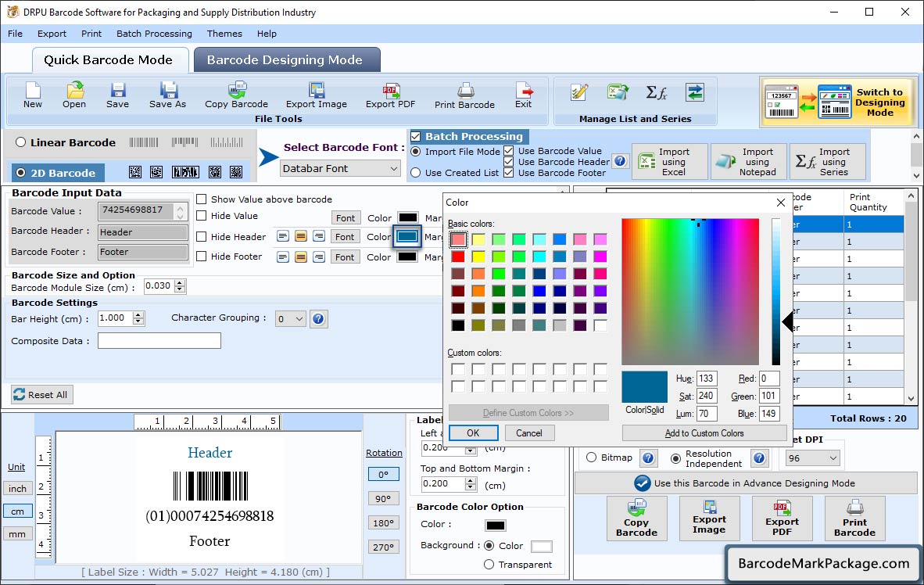Image resolution: width=924 pixels, height=585 pixels.
Task: Click the header color swatch
Action: tap(406, 236)
